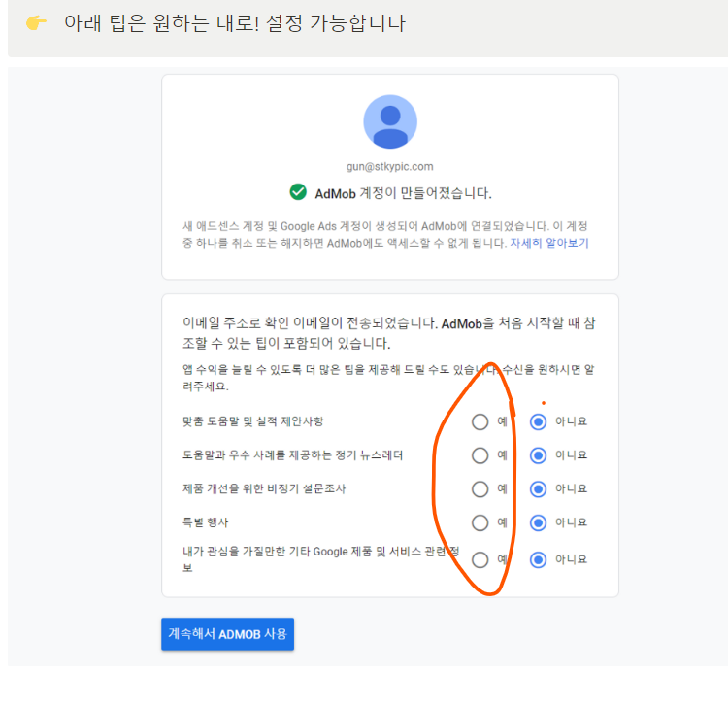Click the text AdMob 계정이 만들어졌습니다

(x=403, y=193)
